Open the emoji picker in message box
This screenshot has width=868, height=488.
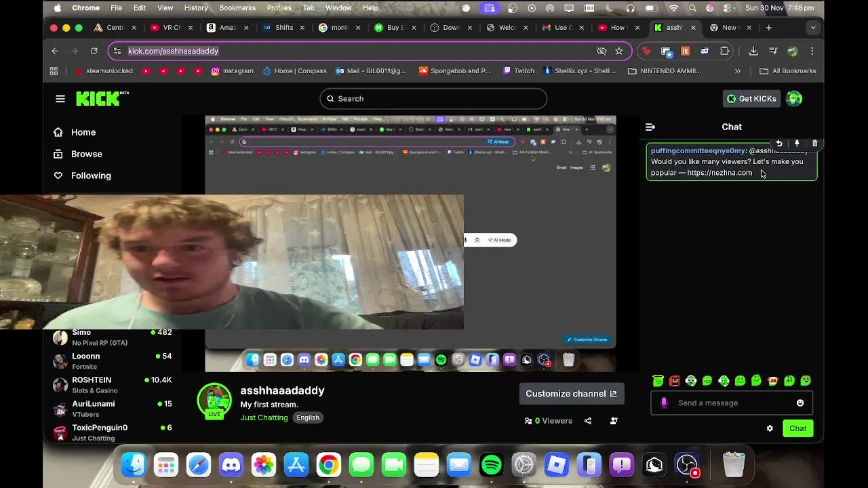tap(800, 403)
